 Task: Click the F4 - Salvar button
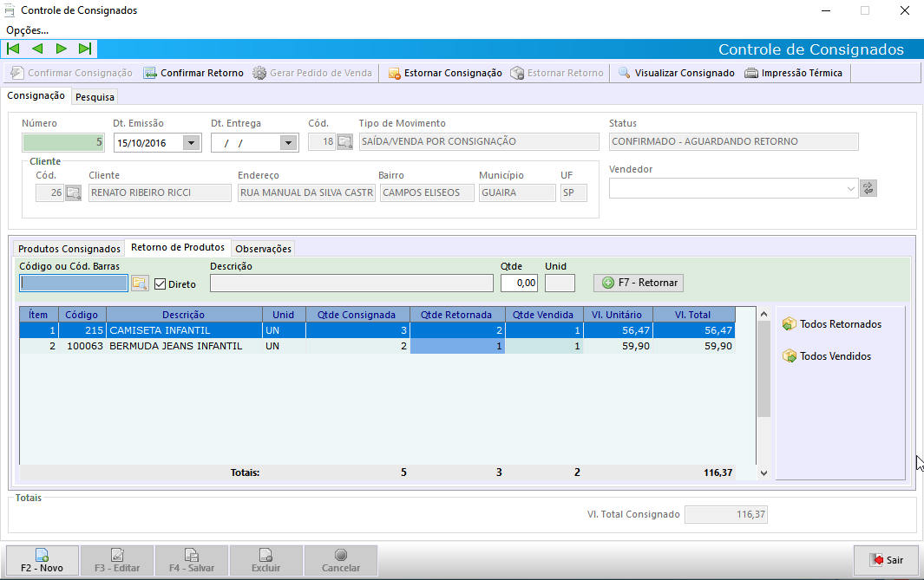coord(192,560)
